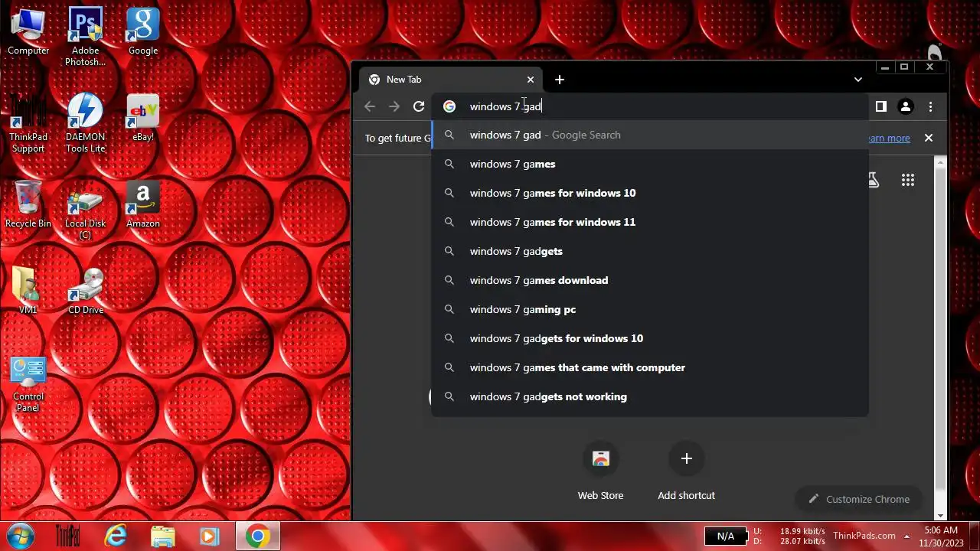Choose 'windows 7 games for windows 11' suggestion
The image size is (980, 551).
pos(650,222)
